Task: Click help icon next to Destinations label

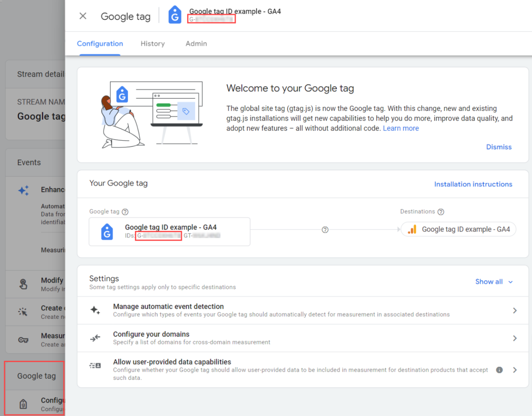Action: tap(441, 212)
